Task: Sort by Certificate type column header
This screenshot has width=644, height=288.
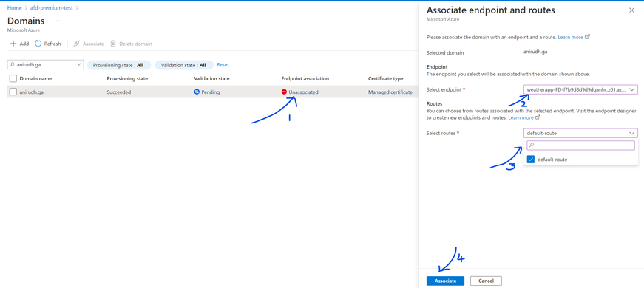Action: [386, 79]
